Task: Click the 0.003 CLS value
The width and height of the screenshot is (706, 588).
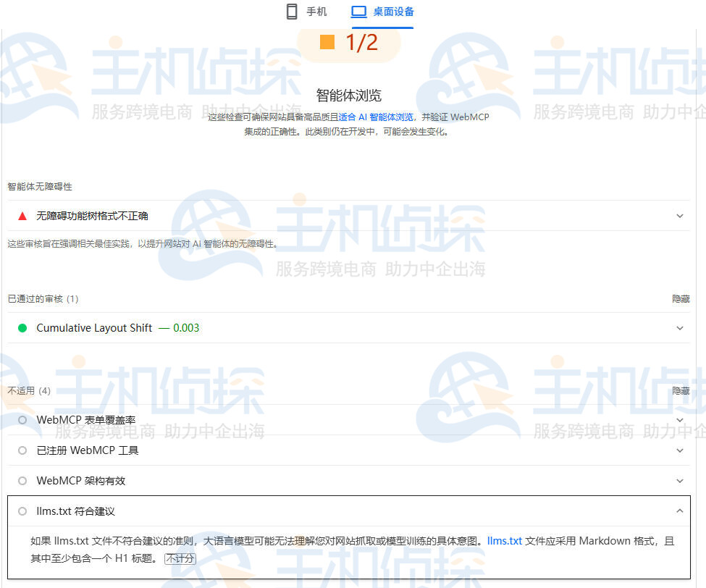Action: tap(186, 328)
